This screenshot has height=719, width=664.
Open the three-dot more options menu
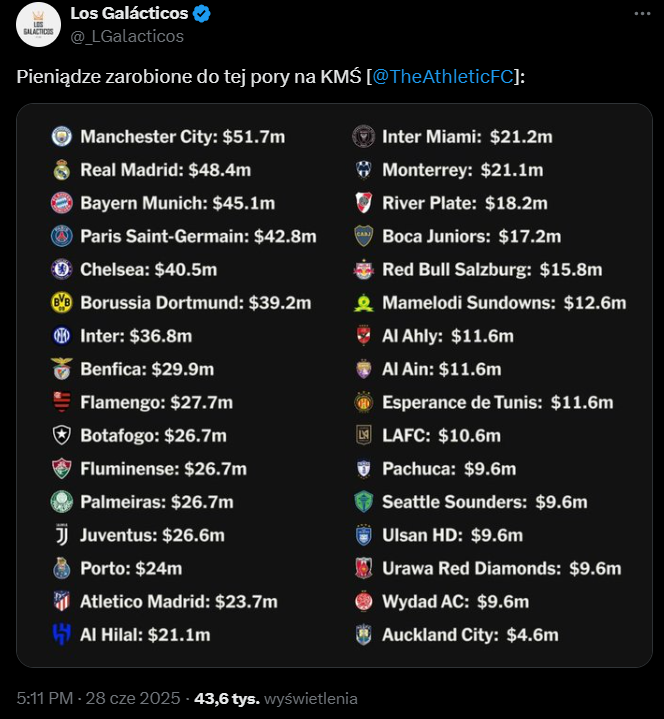pyautogui.click(x=642, y=14)
